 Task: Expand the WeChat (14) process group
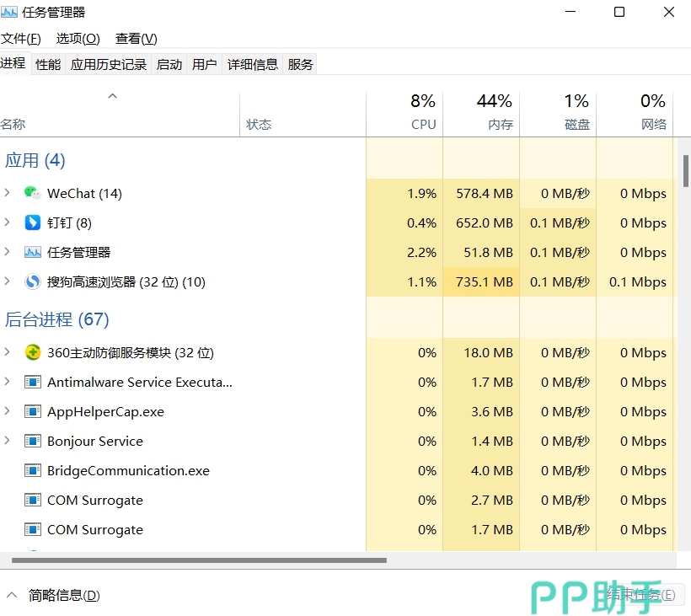tap(8, 193)
